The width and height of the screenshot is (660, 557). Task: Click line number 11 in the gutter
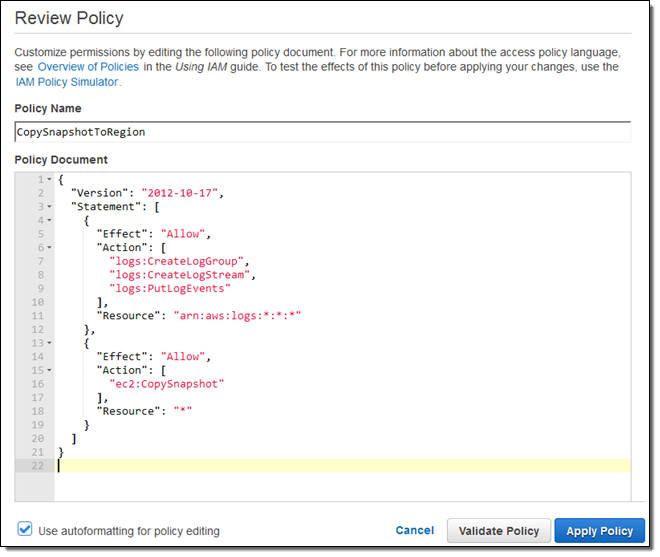pyautogui.click(x=36, y=315)
